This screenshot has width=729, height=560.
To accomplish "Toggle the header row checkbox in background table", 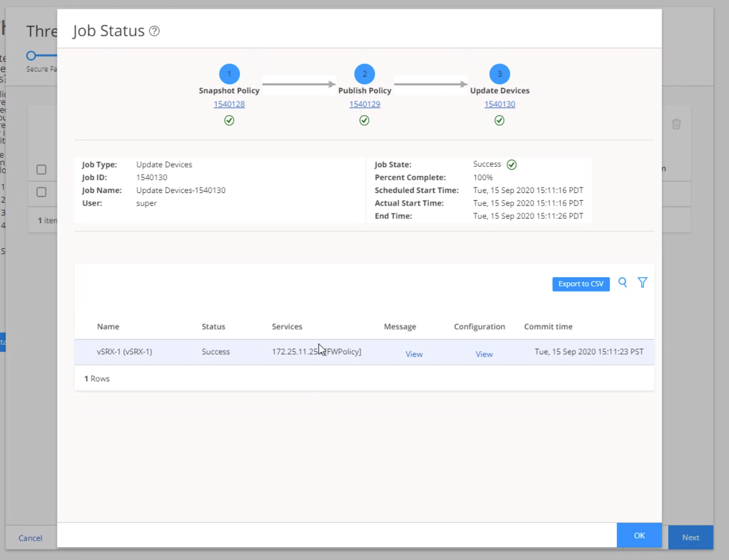I will (x=41, y=170).
